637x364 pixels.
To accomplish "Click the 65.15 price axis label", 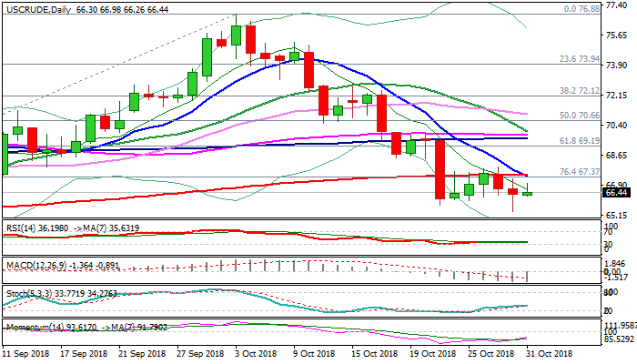I will (x=616, y=215).
